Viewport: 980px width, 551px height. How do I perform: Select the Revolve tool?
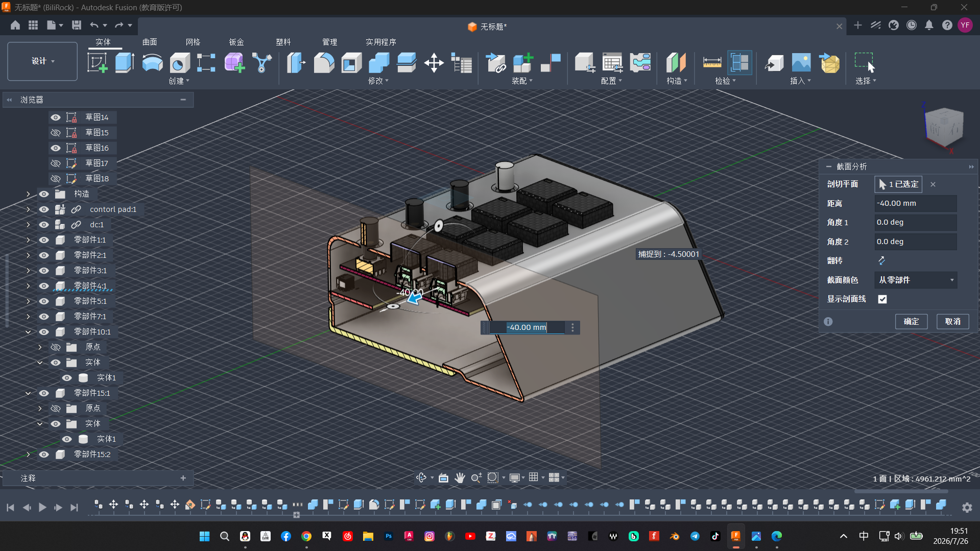[152, 63]
